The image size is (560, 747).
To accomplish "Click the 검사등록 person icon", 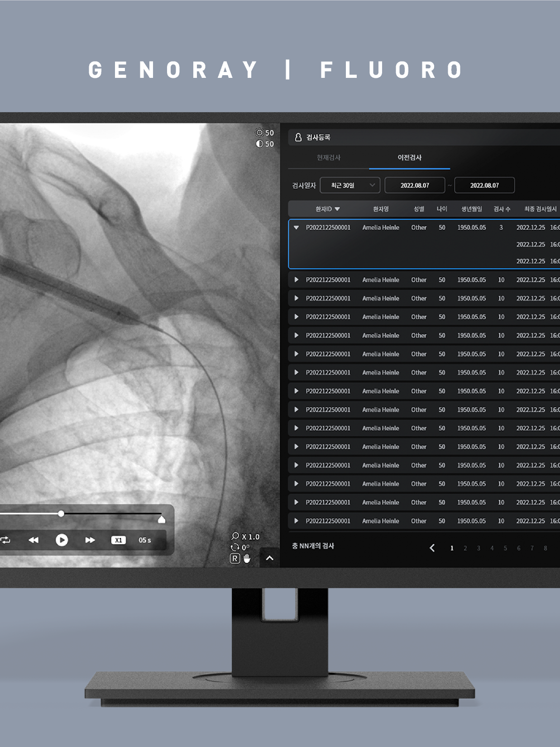I will click(298, 137).
